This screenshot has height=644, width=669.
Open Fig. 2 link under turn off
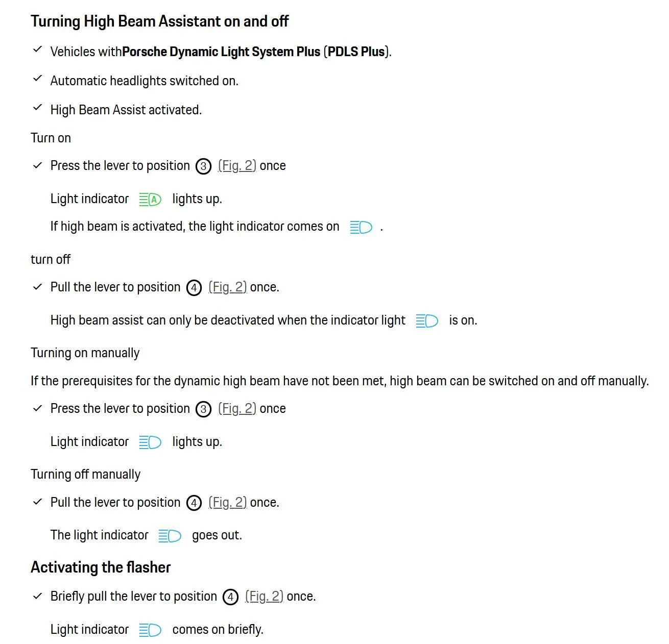(x=228, y=287)
